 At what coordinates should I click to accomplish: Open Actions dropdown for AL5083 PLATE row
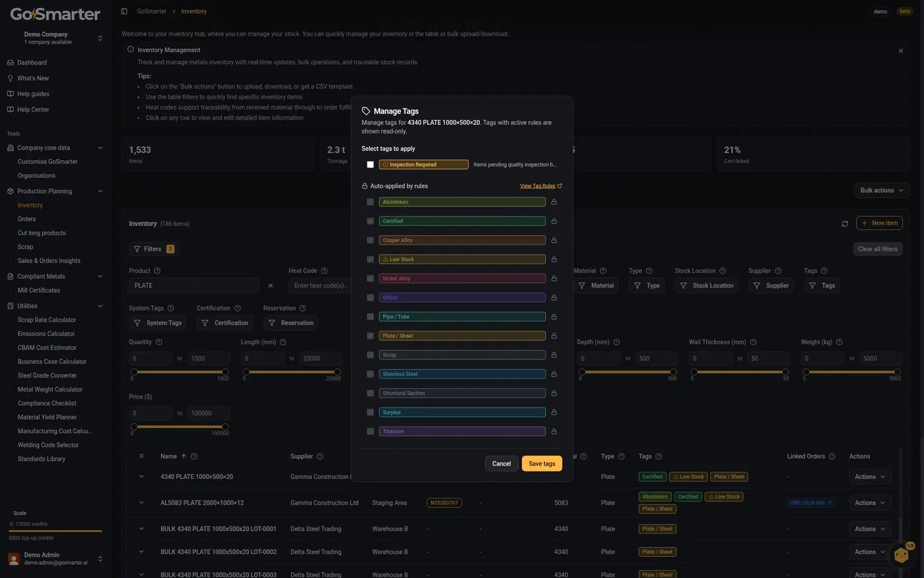(870, 503)
